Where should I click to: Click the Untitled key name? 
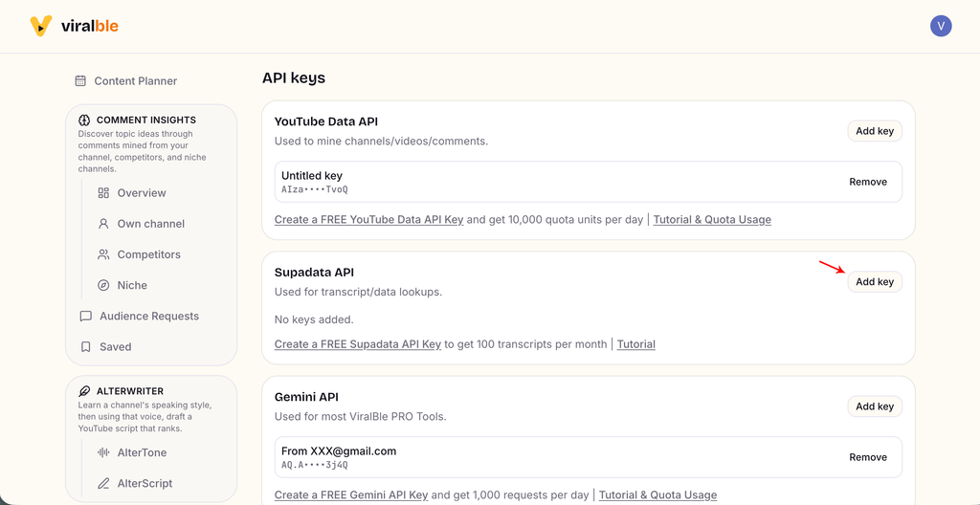312,176
